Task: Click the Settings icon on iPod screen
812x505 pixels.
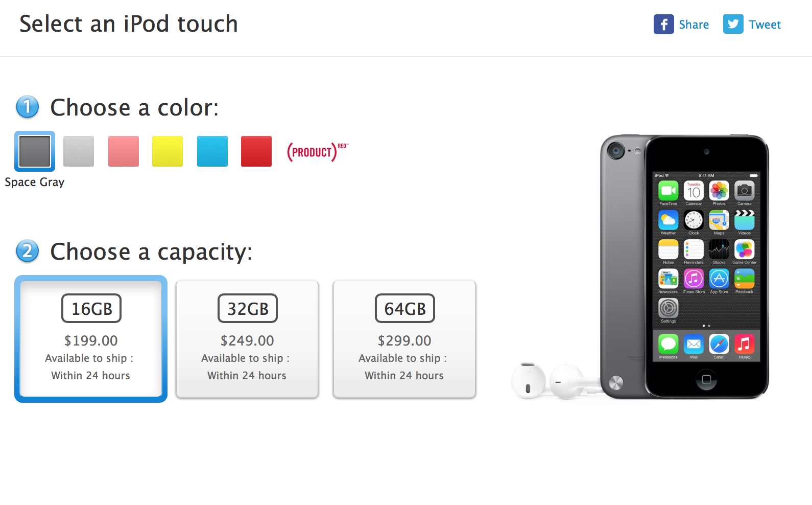Action: pyautogui.click(x=668, y=308)
